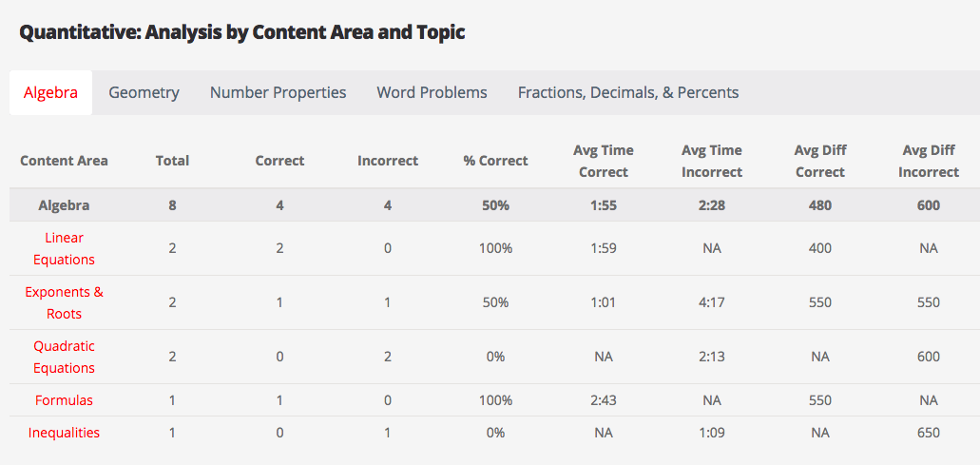Go to the Word Problems tab
The width and height of the screenshot is (980, 465).
click(x=432, y=93)
